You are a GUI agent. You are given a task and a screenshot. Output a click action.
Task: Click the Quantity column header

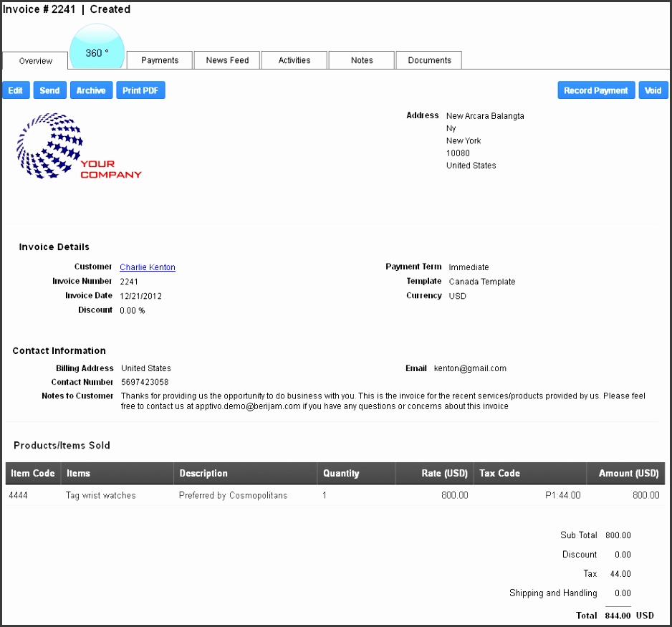[x=341, y=474]
